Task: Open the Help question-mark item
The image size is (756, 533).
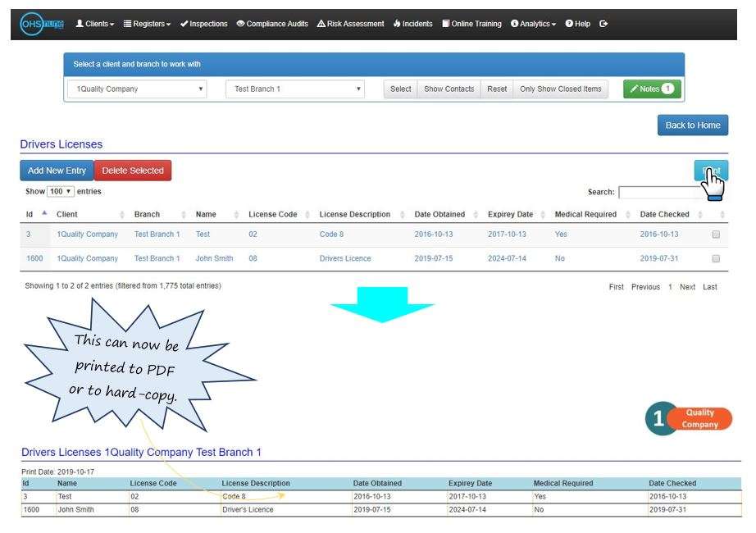Action: 577,24
